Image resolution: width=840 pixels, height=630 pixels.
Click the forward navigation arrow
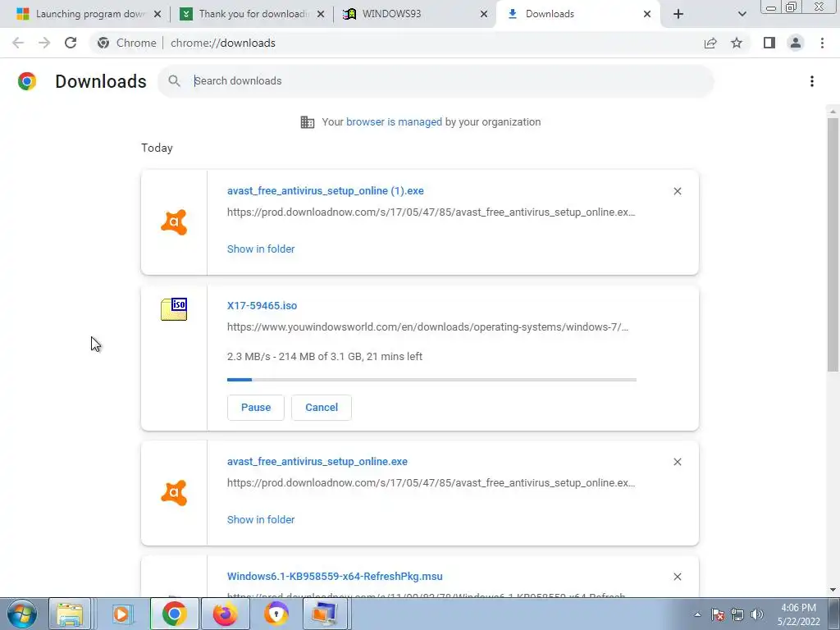pyautogui.click(x=44, y=43)
